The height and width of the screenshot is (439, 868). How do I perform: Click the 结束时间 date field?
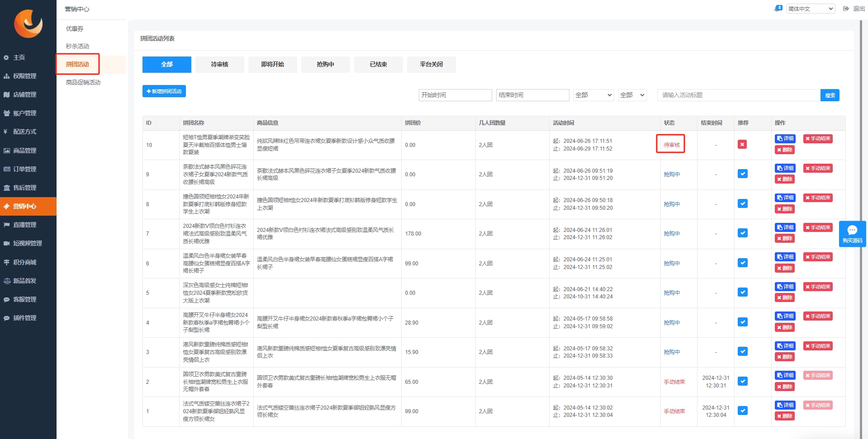pos(533,95)
